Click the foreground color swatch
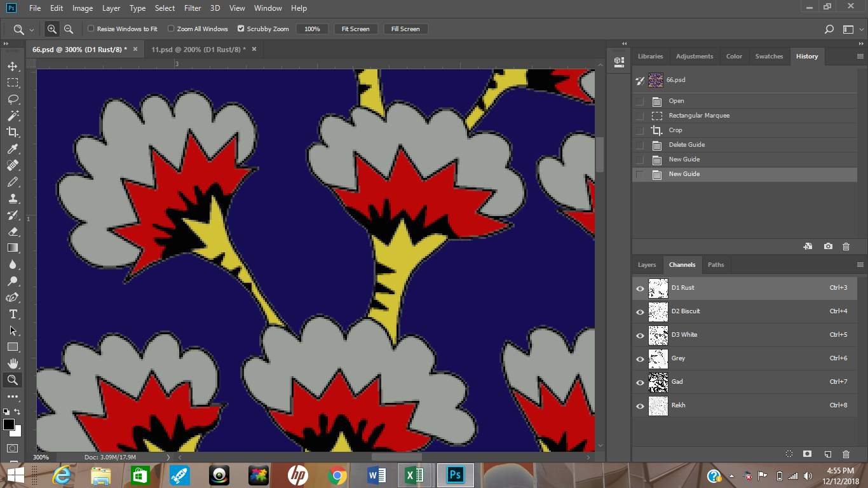 9,424
